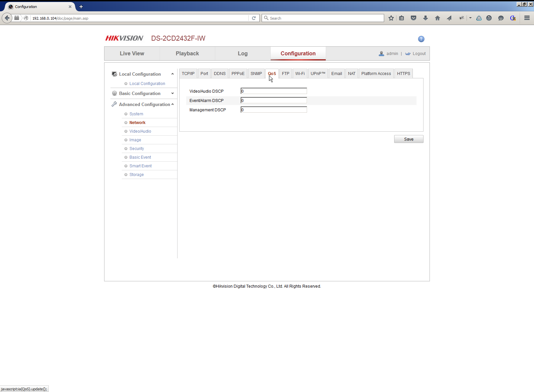The height and width of the screenshot is (392, 534).
Task: Select the Configuration main tab
Action: 298,53
